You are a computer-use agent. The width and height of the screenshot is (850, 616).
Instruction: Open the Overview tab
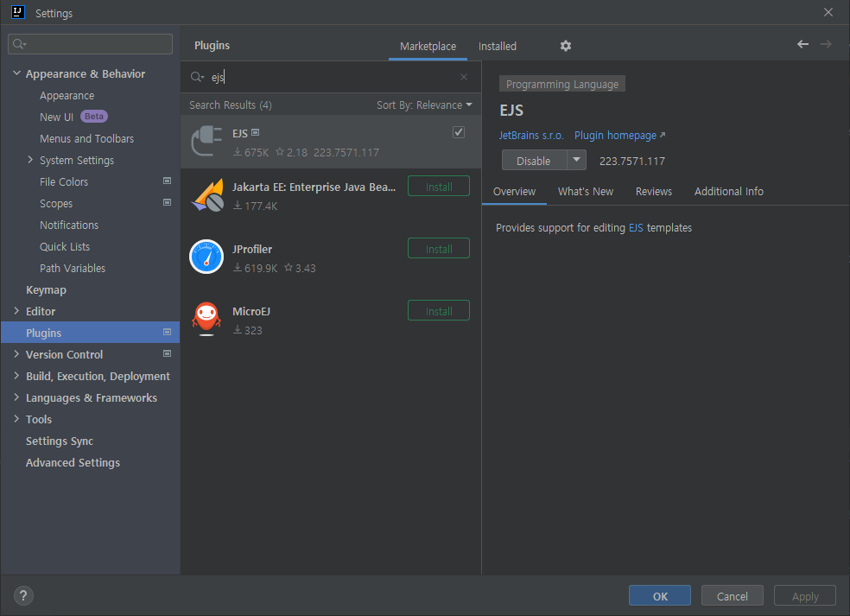pos(514,192)
